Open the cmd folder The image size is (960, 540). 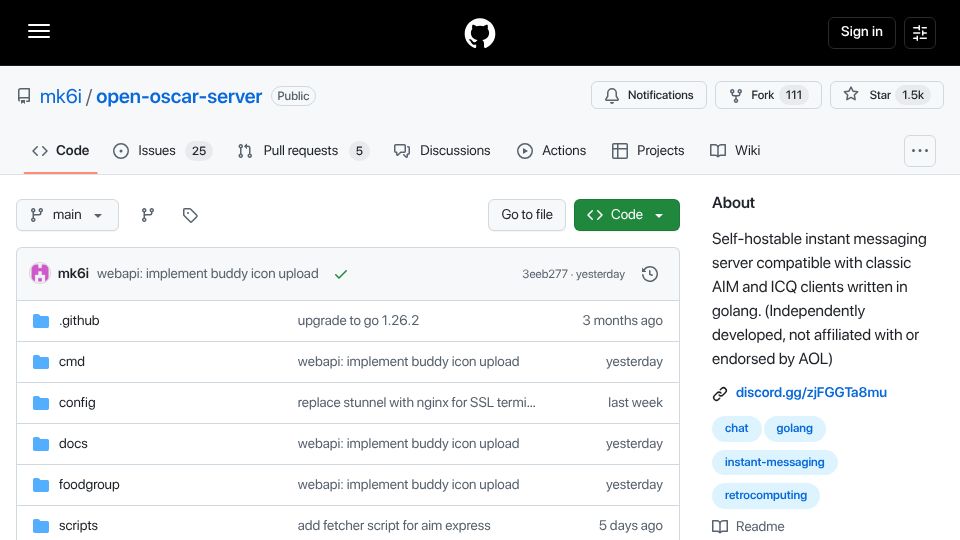click(x=72, y=362)
